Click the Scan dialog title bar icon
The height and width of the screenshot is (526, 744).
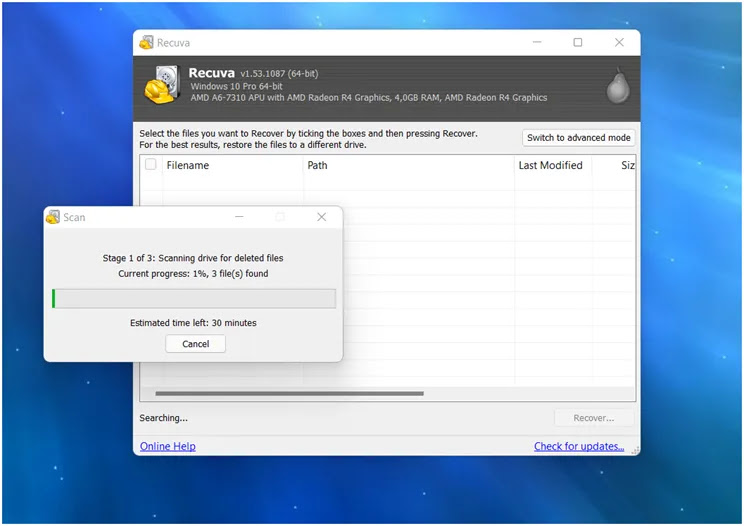point(53,217)
